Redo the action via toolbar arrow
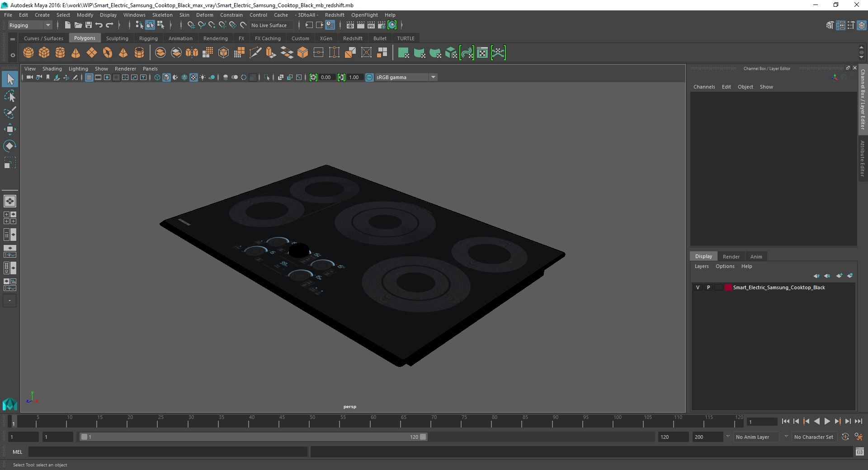This screenshot has width=868, height=470. coord(109,25)
